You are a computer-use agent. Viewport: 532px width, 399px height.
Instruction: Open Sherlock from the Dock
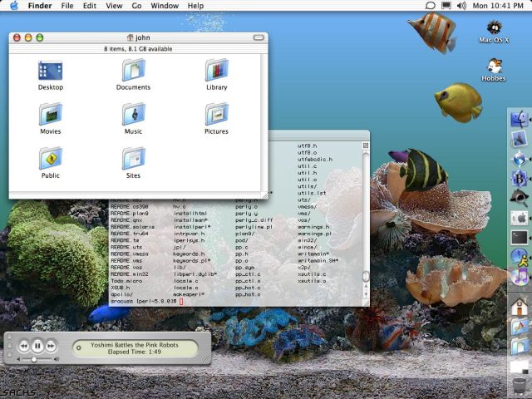click(519, 198)
